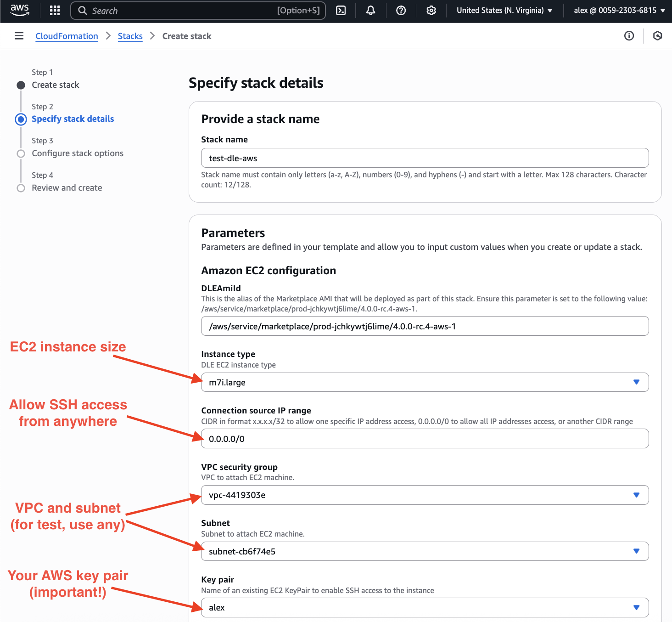Select Specify stack details step

[x=73, y=119]
